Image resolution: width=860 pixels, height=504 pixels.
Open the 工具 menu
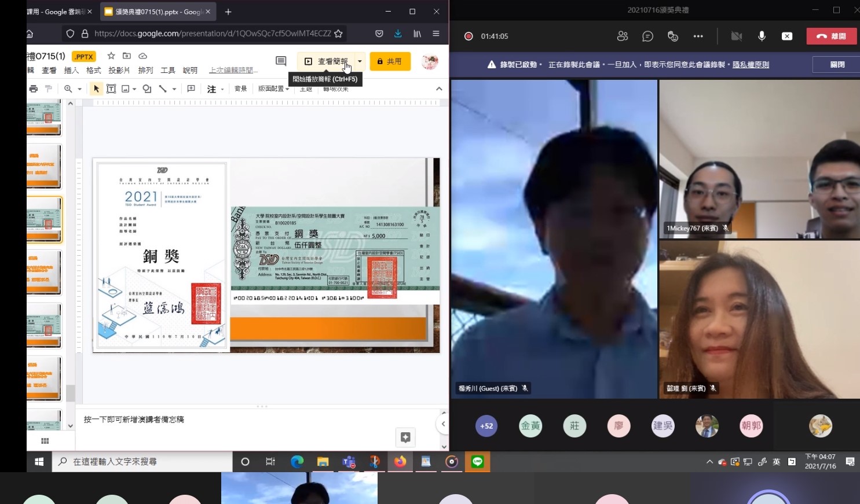[168, 70]
